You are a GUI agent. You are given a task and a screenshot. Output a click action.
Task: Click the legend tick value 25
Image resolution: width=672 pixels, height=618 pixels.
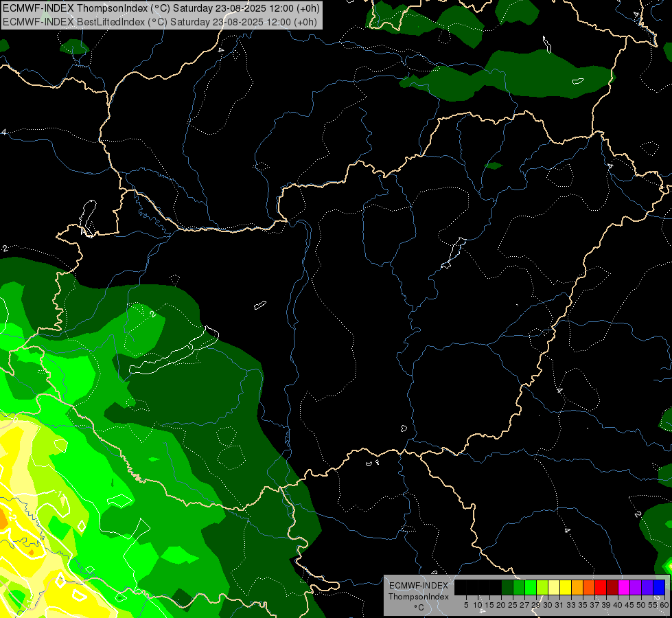coord(513,605)
